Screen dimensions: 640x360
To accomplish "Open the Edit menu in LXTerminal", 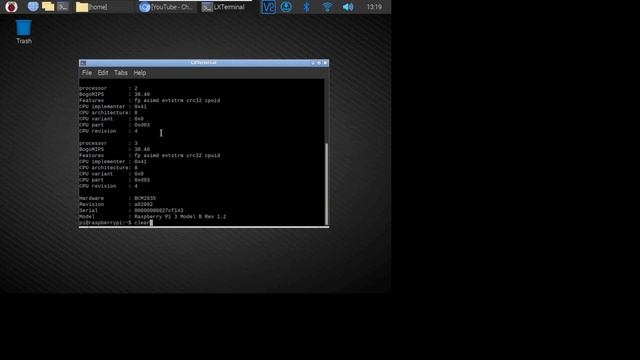I will point(102,73).
